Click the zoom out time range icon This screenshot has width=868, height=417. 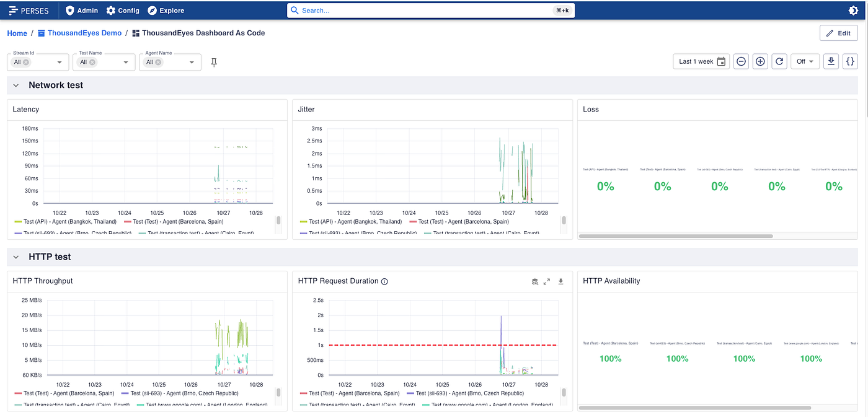[x=741, y=61]
